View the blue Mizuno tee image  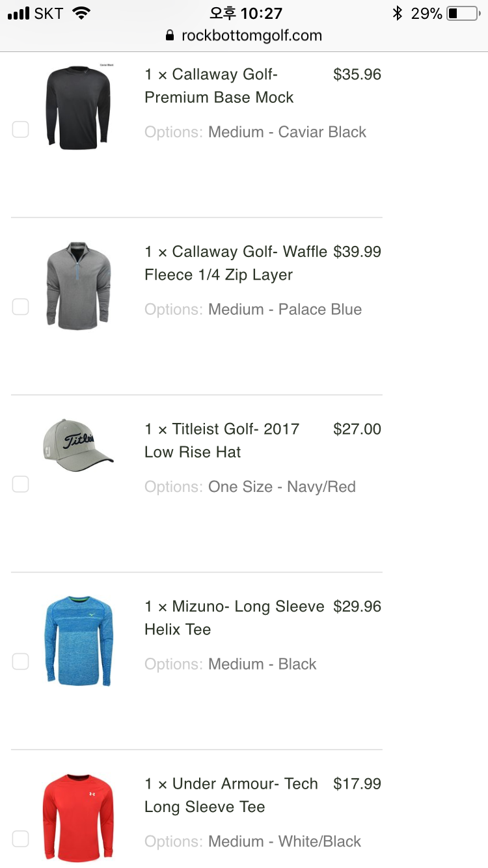tap(79, 641)
